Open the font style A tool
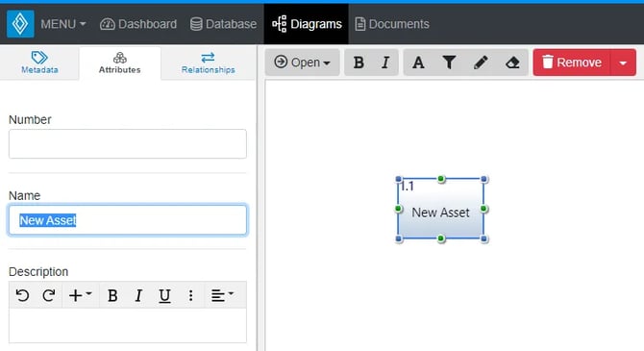Viewport: 644px width, 351px height. (418, 63)
